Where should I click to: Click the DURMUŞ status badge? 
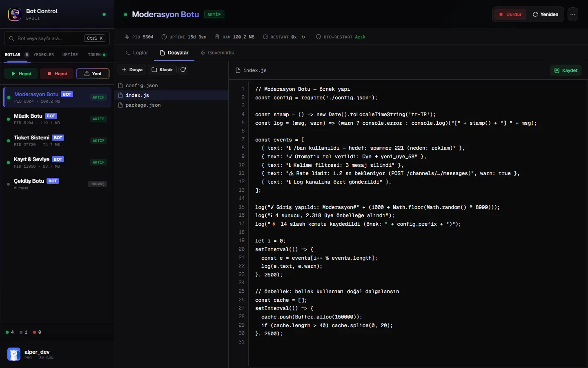pyautogui.click(x=98, y=184)
